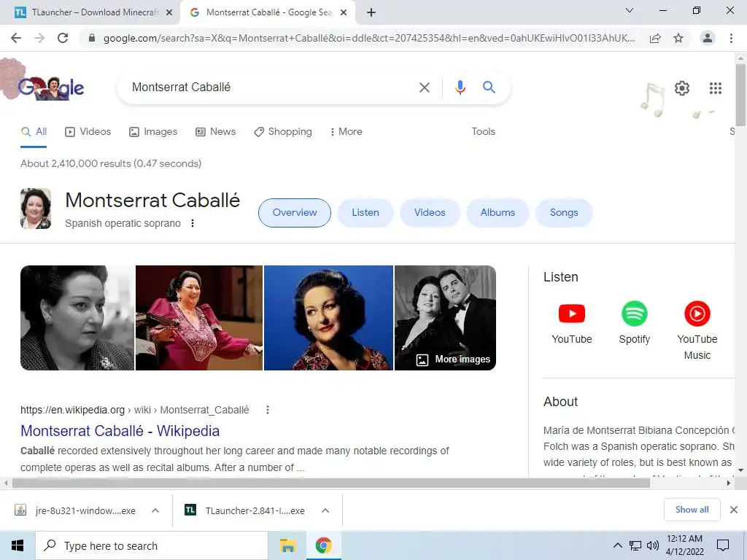Open more options beside Spanish operatic soprano

pyautogui.click(x=193, y=223)
